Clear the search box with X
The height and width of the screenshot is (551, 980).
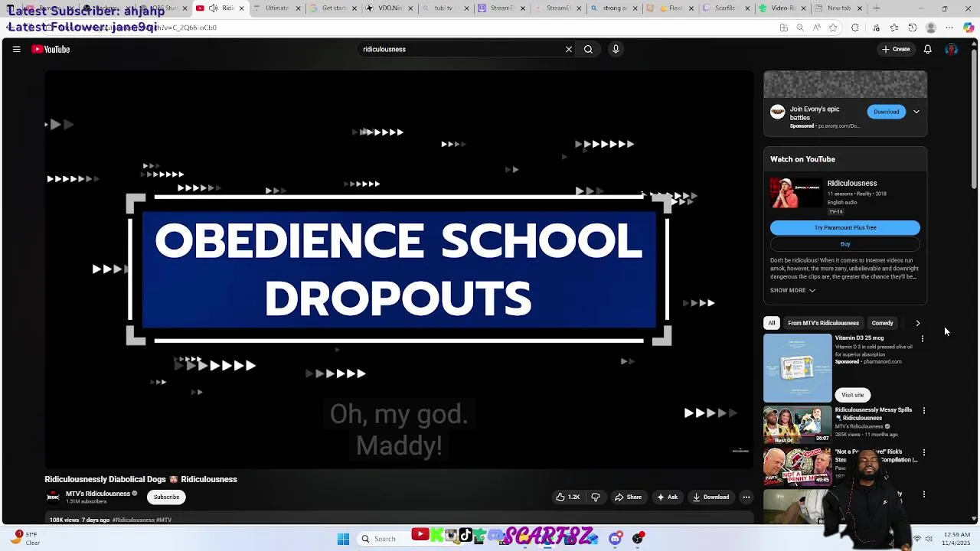click(569, 49)
